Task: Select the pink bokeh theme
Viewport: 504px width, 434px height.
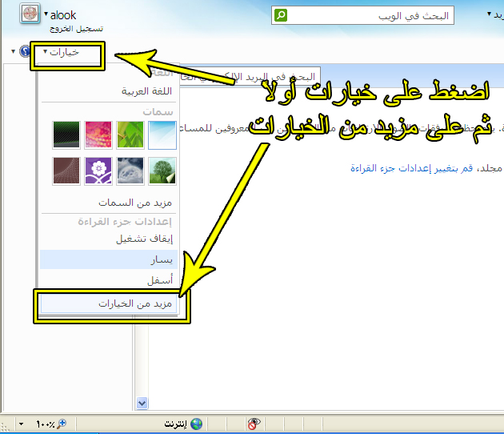Action: (98, 135)
